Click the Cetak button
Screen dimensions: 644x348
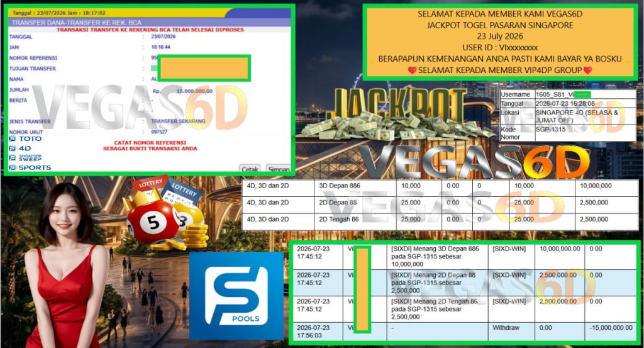click(x=250, y=169)
